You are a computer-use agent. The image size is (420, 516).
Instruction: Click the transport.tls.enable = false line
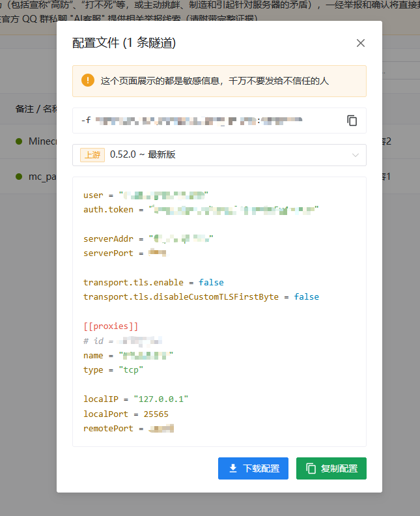[154, 282]
